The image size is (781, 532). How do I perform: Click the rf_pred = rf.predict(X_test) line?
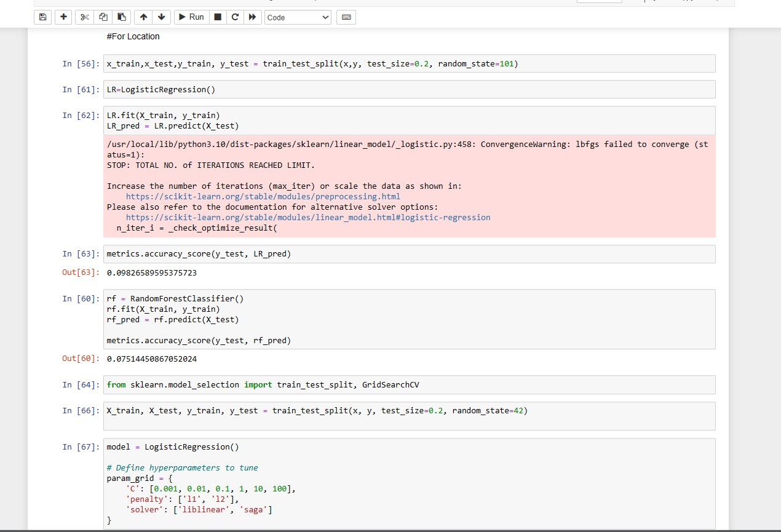[x=173, y=320]
